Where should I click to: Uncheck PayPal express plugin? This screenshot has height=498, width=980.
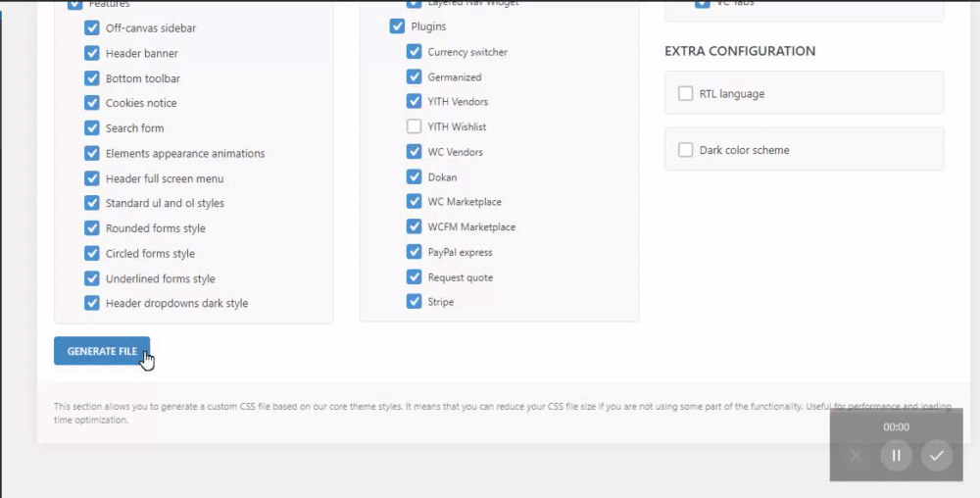[414, 252]
